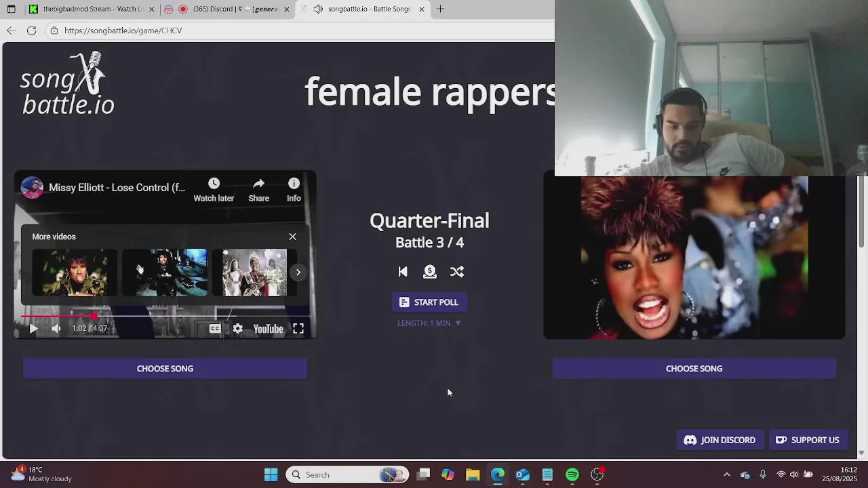Open video Info icon

[294, 190]
